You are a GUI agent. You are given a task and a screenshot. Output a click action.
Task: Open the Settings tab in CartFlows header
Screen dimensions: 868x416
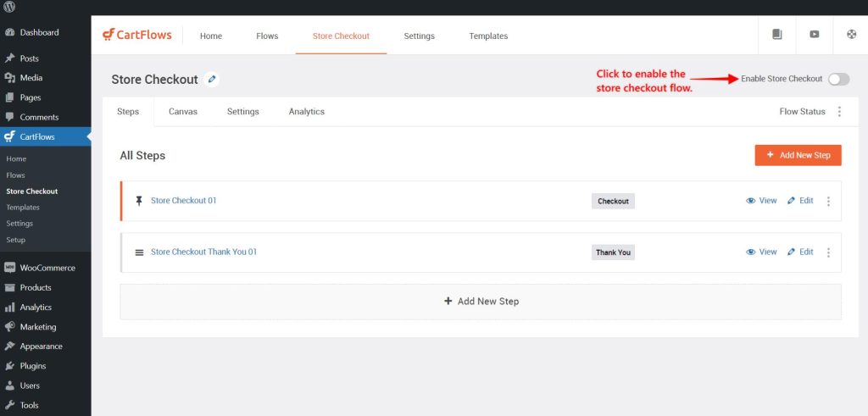[419, 36]
